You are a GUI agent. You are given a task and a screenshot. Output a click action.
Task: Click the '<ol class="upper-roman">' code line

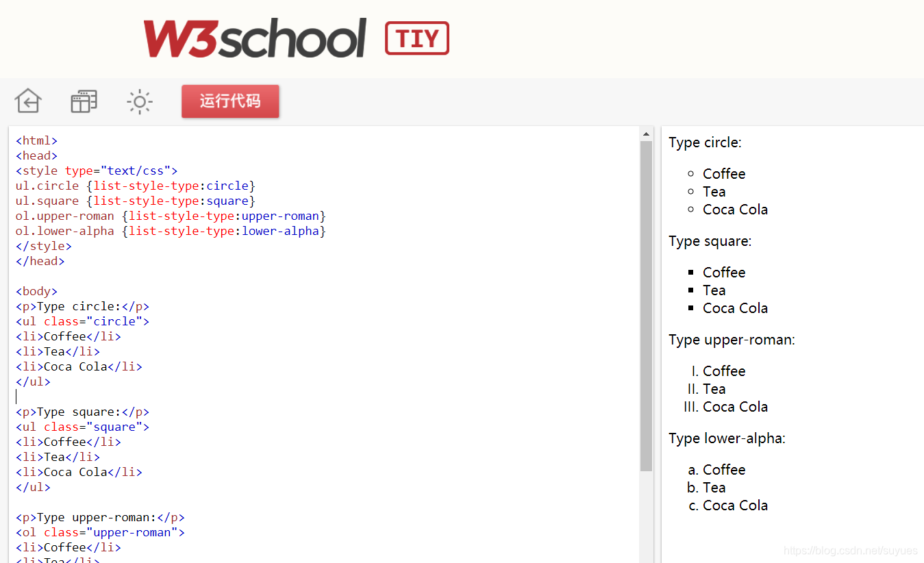pos(101,532)
